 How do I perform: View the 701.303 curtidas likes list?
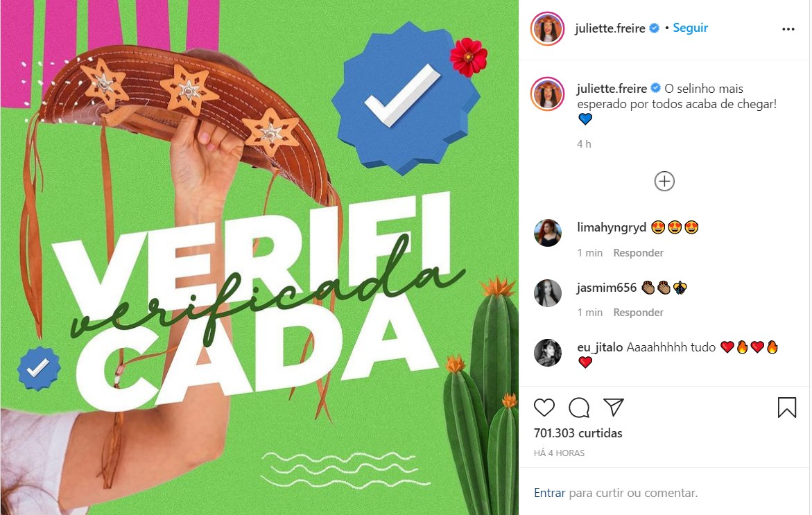tap(578, 433)
